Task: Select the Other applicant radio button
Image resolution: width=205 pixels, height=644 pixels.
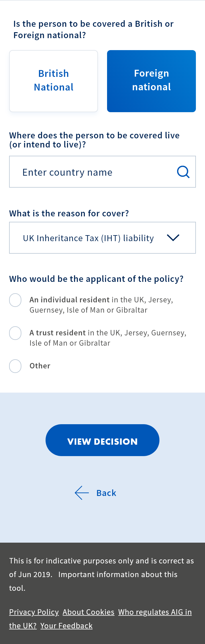Action: (x=15, y=366)
